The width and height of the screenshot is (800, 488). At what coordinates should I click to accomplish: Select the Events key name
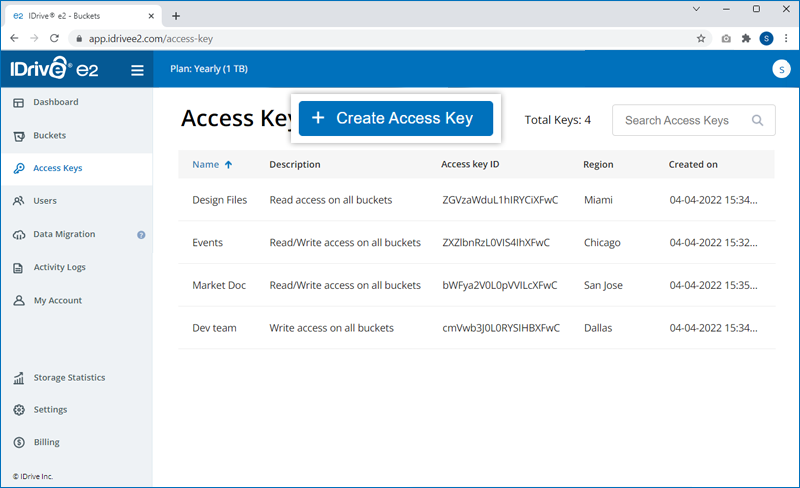(x=208, y=242)
